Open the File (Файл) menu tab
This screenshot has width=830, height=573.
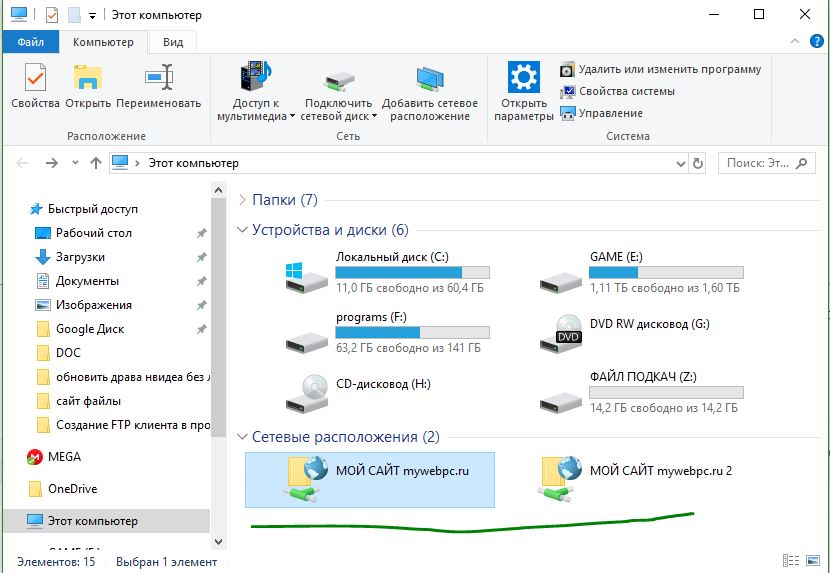click(x=31, y=42)
